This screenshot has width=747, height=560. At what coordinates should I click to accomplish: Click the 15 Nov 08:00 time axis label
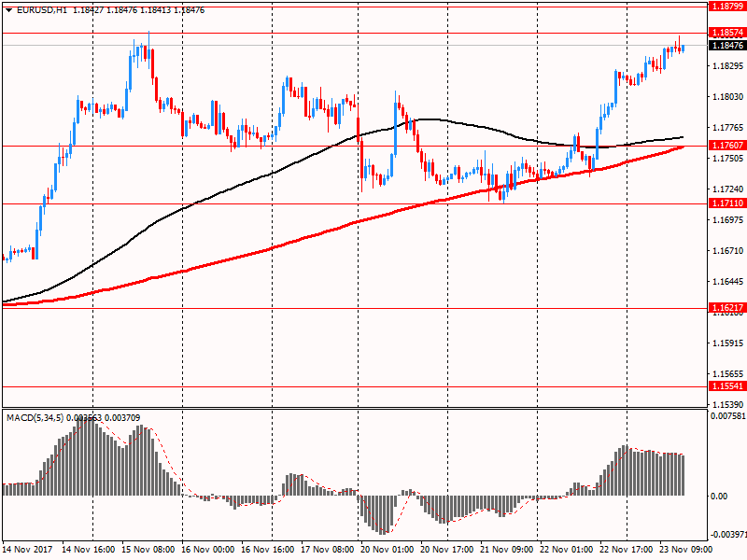coord(148,549)
